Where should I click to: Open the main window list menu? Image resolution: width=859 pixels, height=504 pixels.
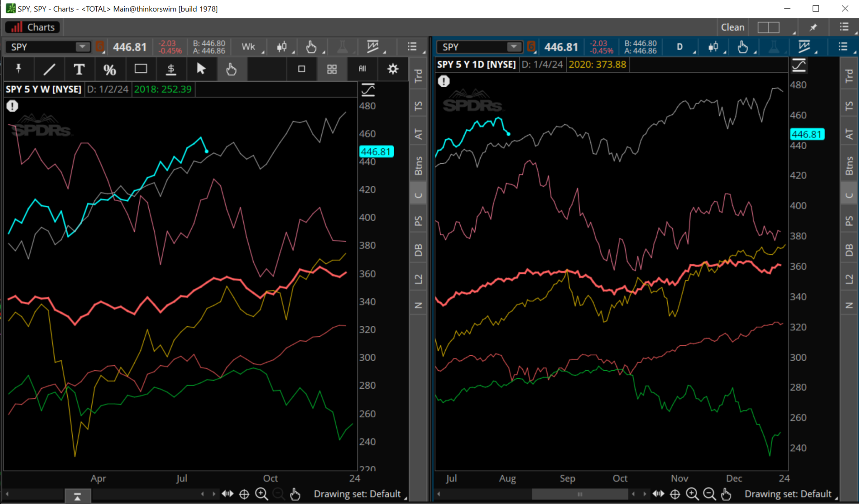click(844, 27)
